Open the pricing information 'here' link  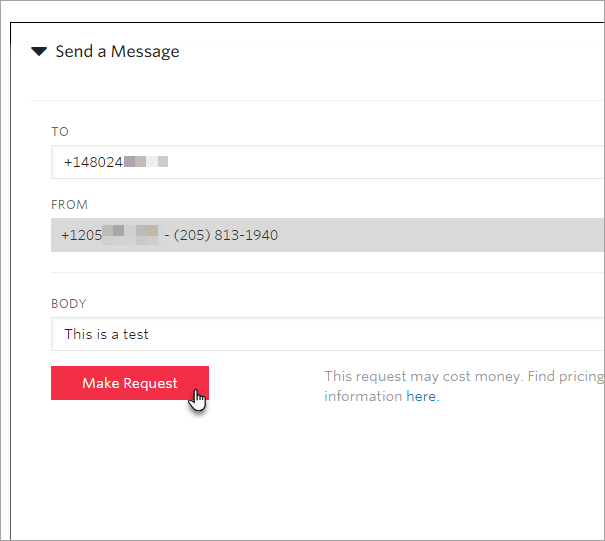click(x=421, y=396)
